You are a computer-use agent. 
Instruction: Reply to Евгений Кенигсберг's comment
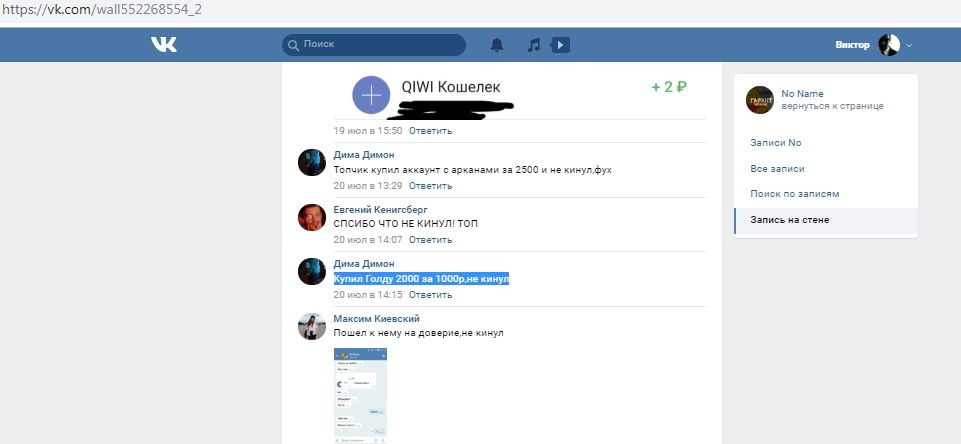click(x=430, y=240)
